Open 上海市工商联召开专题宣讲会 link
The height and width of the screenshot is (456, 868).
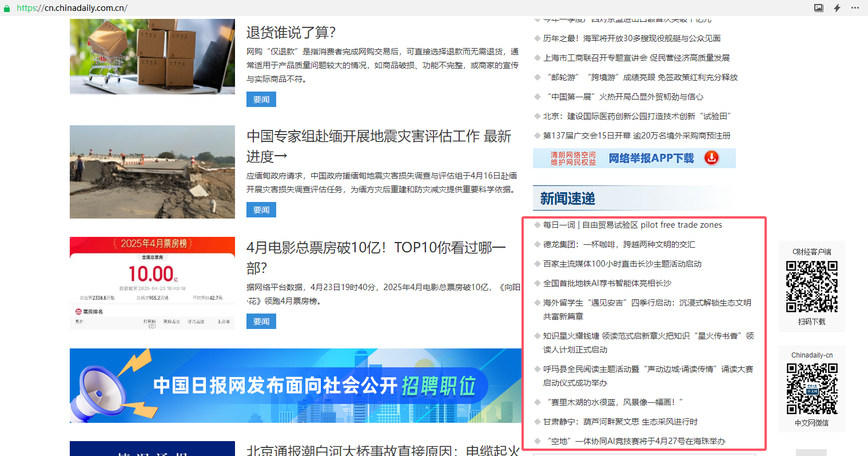click(636, 58)
